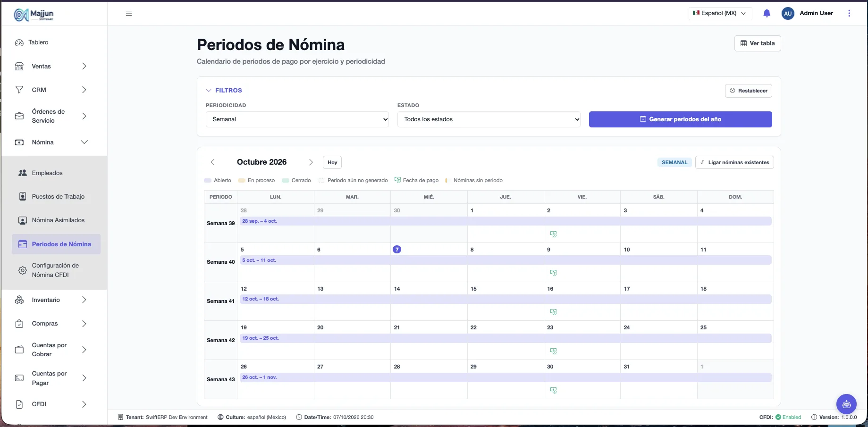Click the Hoy button

(332, 162)
